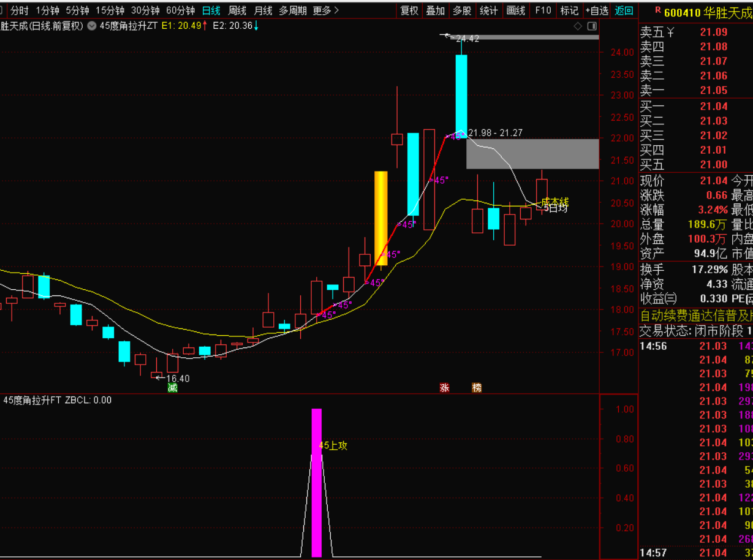Click the 24.42 high price marker

(467, 38)
